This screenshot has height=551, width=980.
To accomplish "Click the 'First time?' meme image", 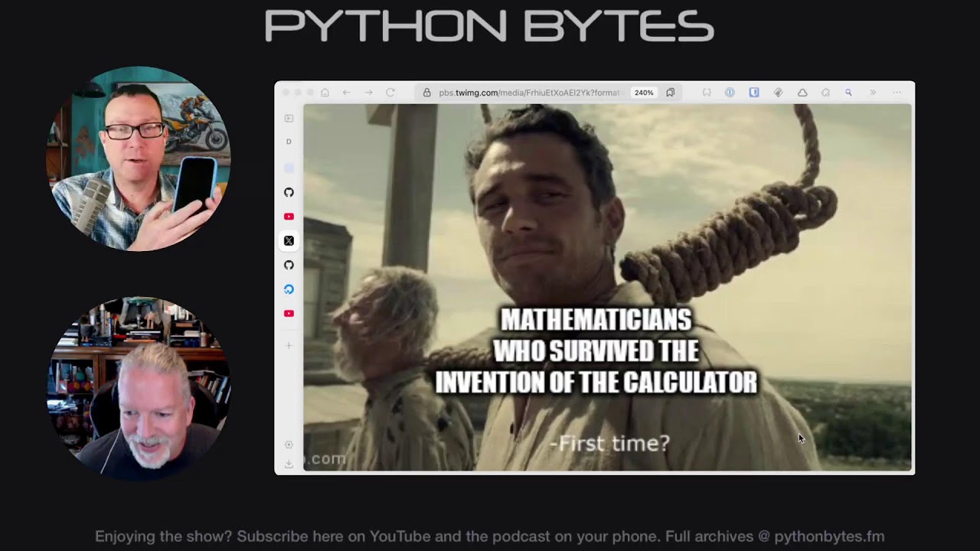I will (607, 287).
